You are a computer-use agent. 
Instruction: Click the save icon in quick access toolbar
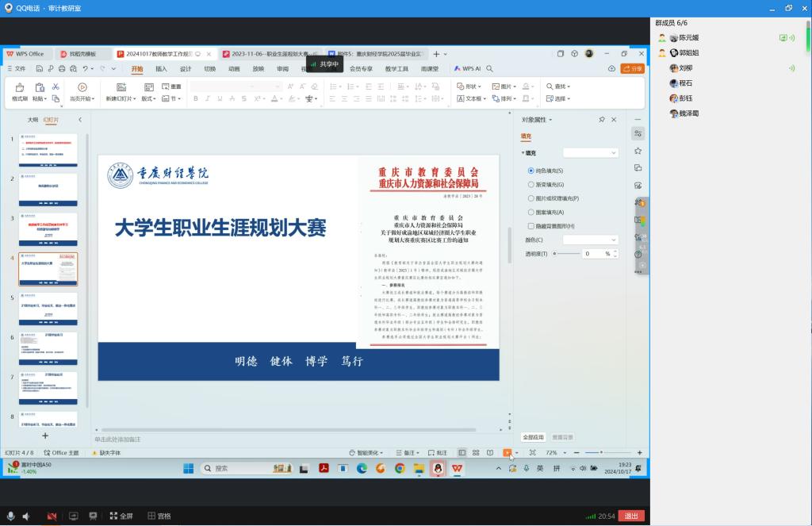coord(40,68)
